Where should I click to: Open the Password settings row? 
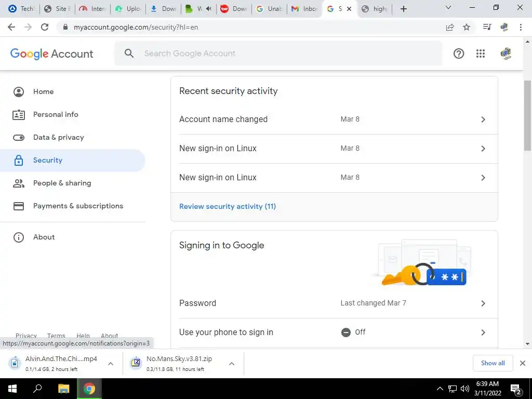click(x=334, y=303)
